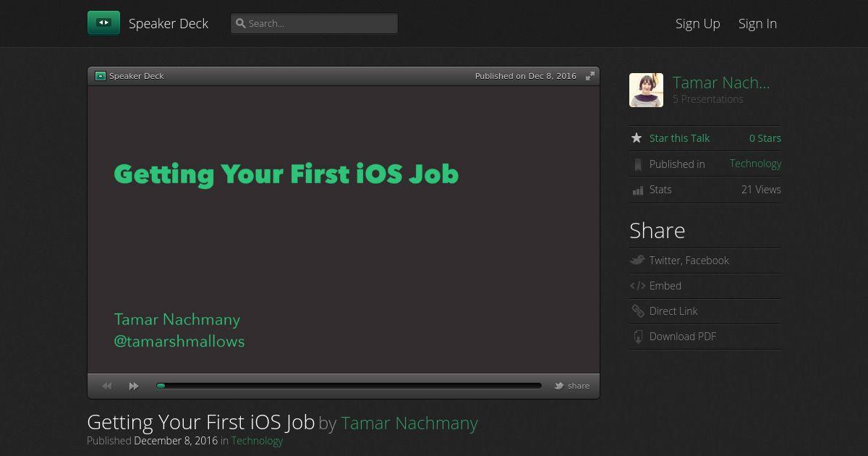Share via Twitter, Facebook
The height and width of the screenshot is (456, 868).
coord(689,261)
